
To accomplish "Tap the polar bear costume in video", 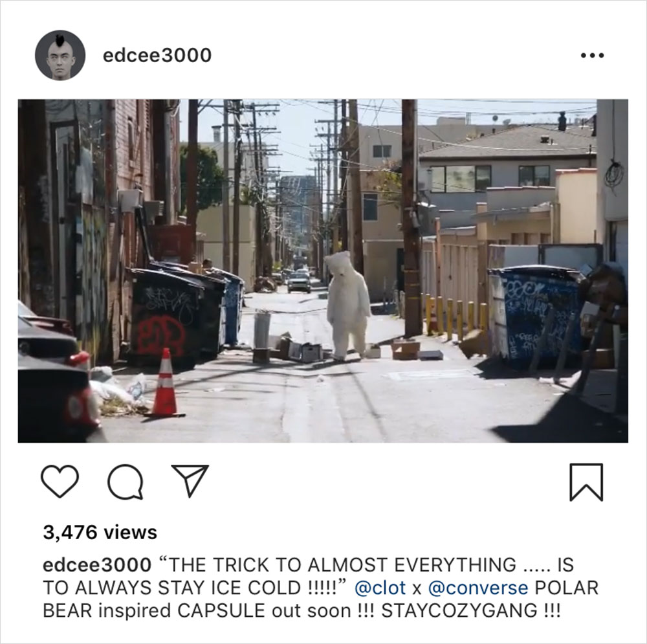I will 347,305.
